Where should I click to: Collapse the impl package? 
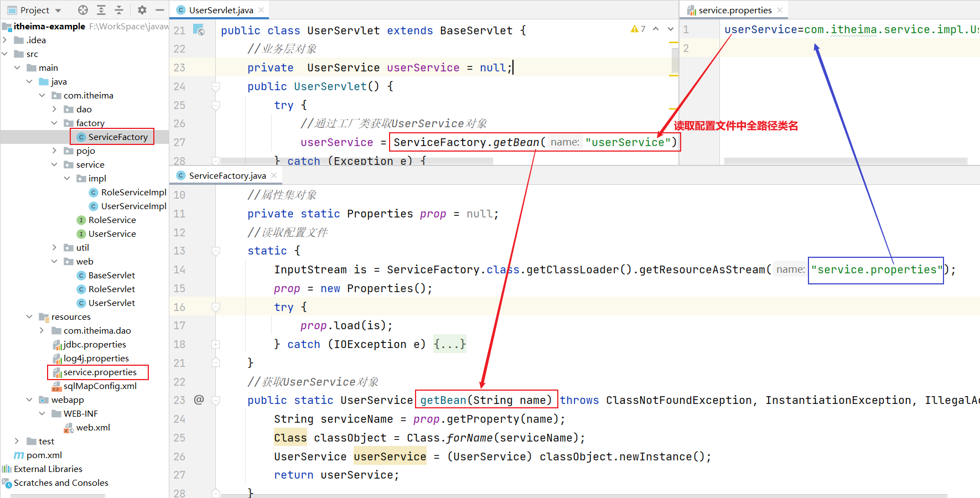tap(67, 178)
